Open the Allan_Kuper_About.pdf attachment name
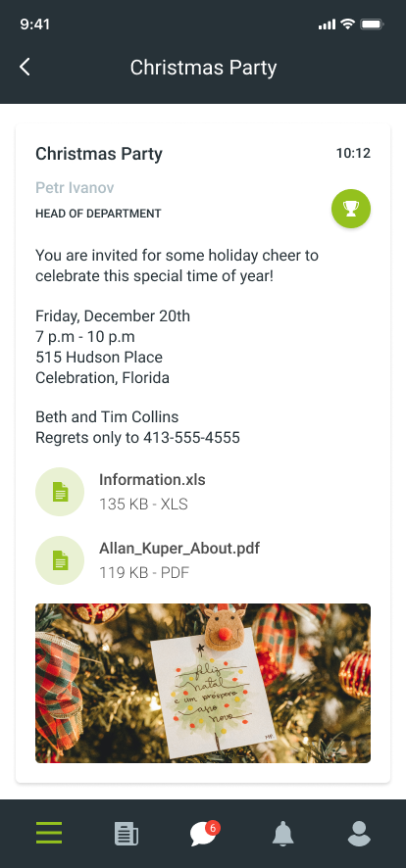406x868 pixels. pos(179,549)
